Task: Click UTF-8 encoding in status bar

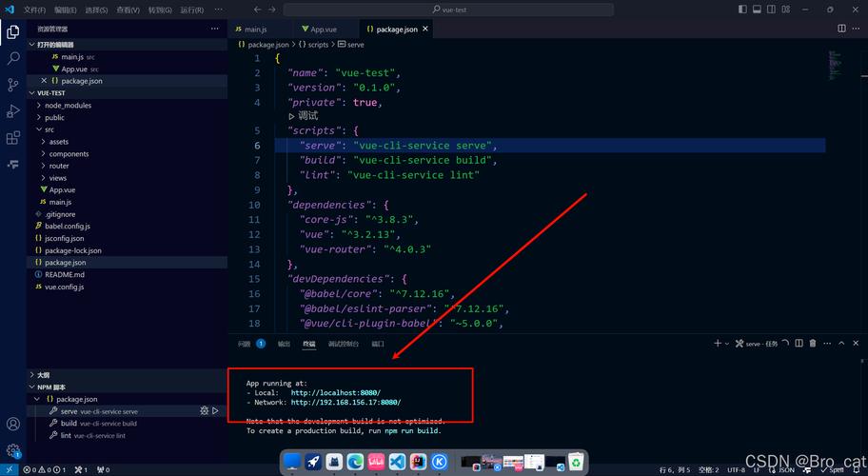Action: pos(737,469)
